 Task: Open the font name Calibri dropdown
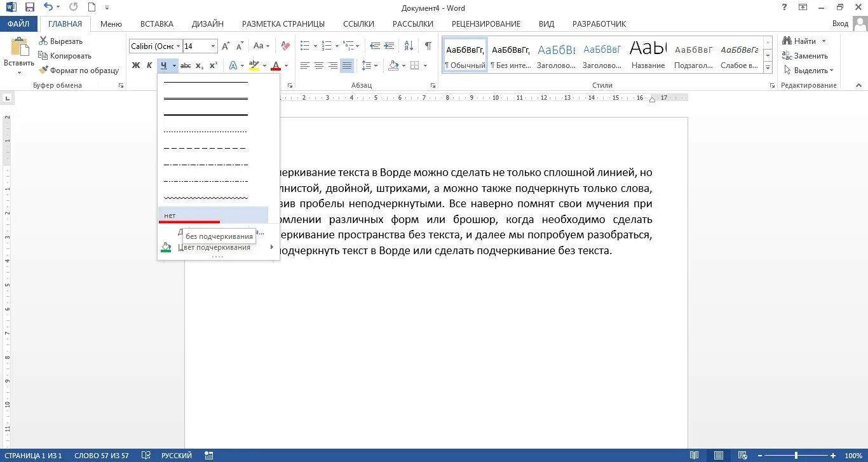click(177, 46)
